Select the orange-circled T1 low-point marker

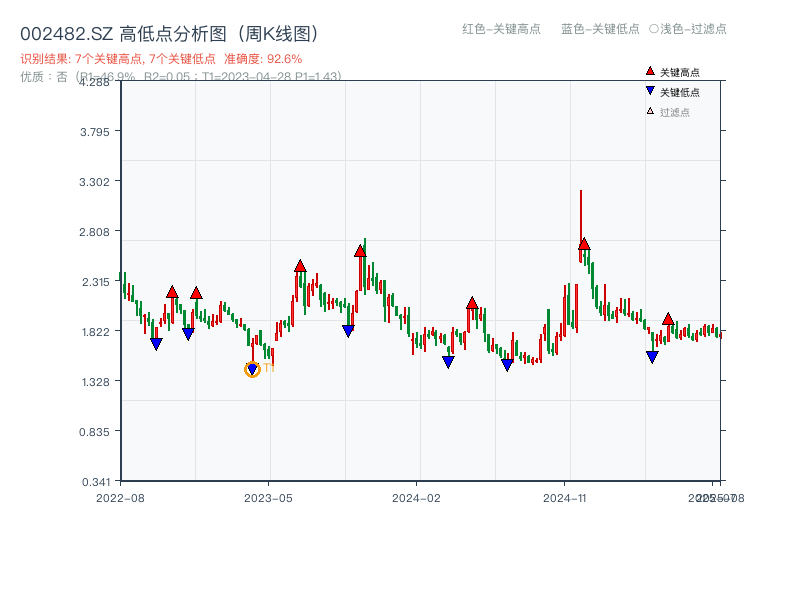(x=252, y=369)
